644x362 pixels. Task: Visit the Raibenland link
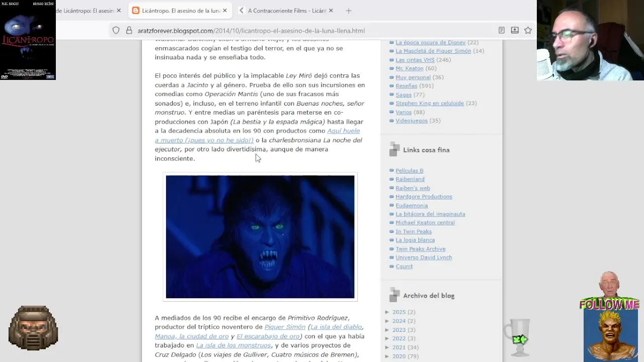coord(410,179)
